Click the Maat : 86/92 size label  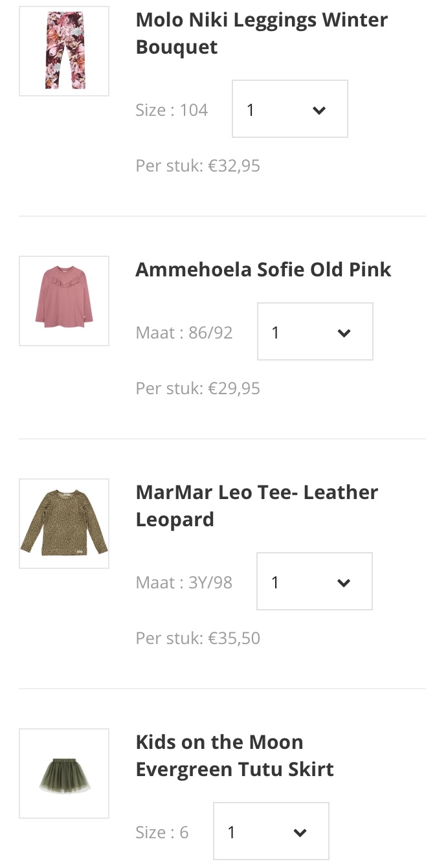pos(184,333)
